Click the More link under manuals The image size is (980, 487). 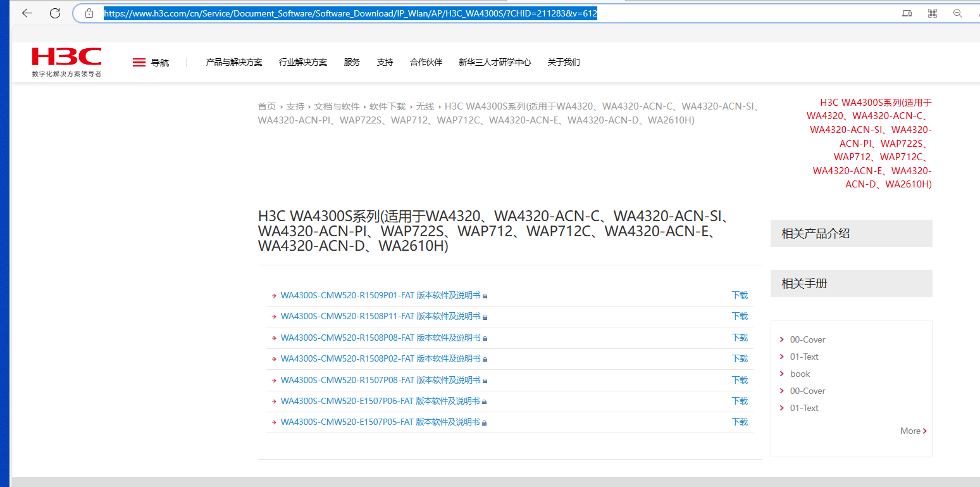[914, 431]
